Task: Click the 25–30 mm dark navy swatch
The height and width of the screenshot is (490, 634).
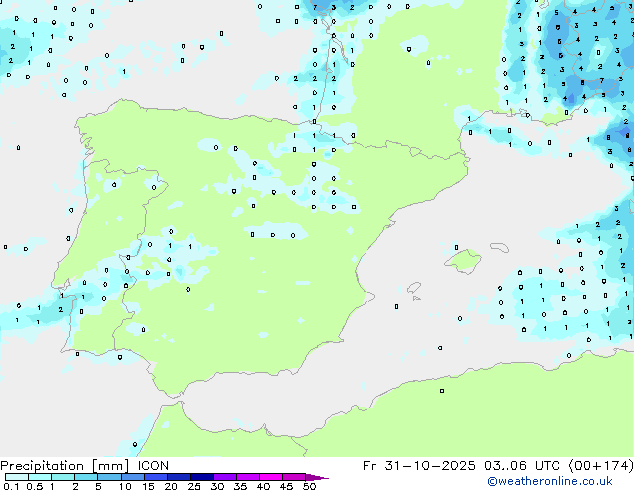Action: 201,477
